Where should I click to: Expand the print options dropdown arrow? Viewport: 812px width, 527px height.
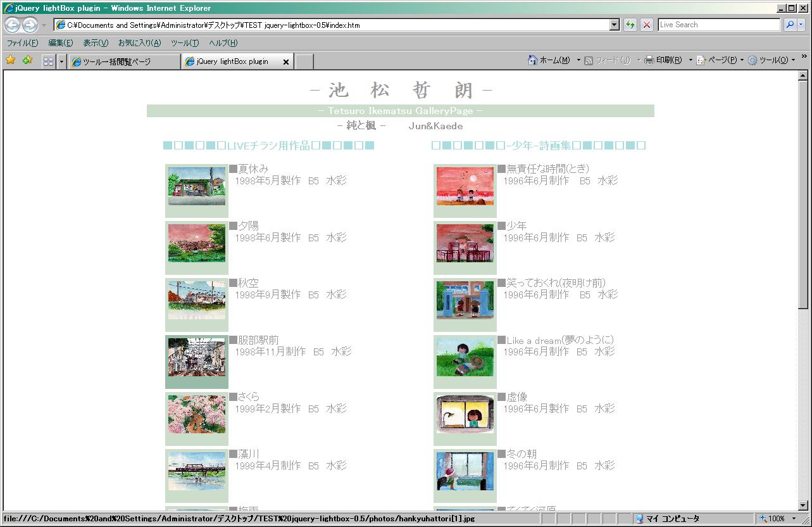coord(690,60)
